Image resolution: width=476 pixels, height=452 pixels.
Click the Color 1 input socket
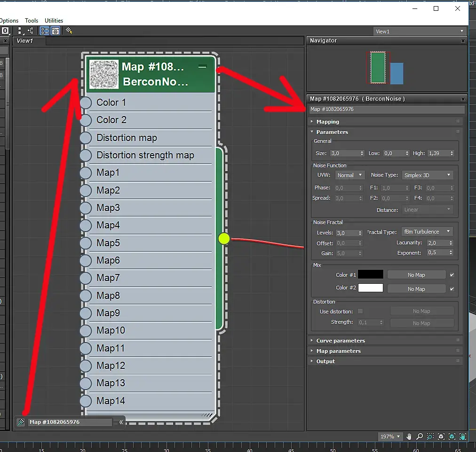click(86, 102)
